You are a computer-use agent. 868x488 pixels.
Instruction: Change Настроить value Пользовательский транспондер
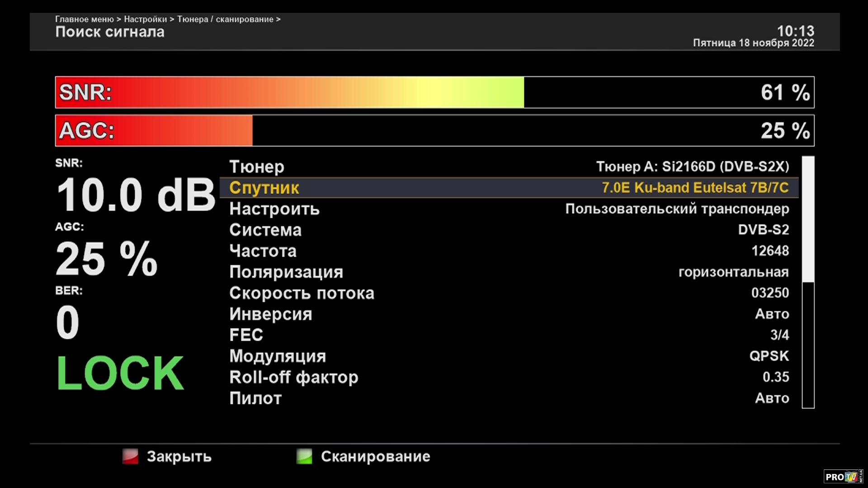pyautogui.click(x=677, y=209)
